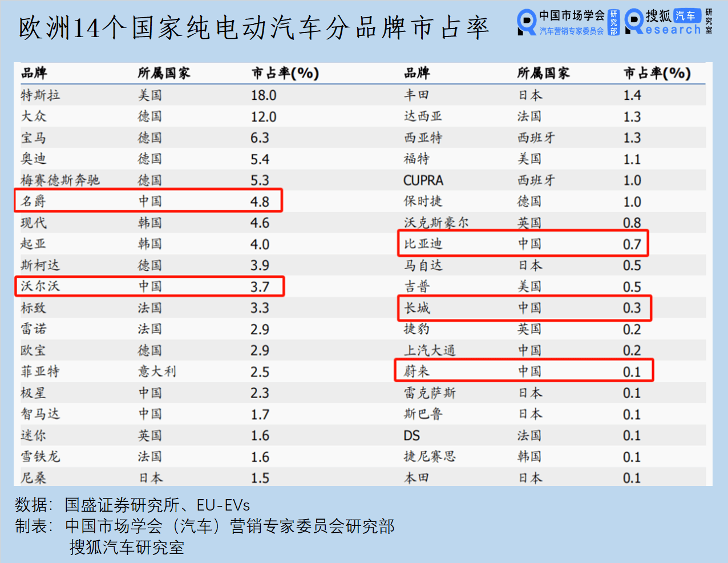Click the brand cell 名爵
728x563 pixels.
pyautogui.click(x=34, y=201)
